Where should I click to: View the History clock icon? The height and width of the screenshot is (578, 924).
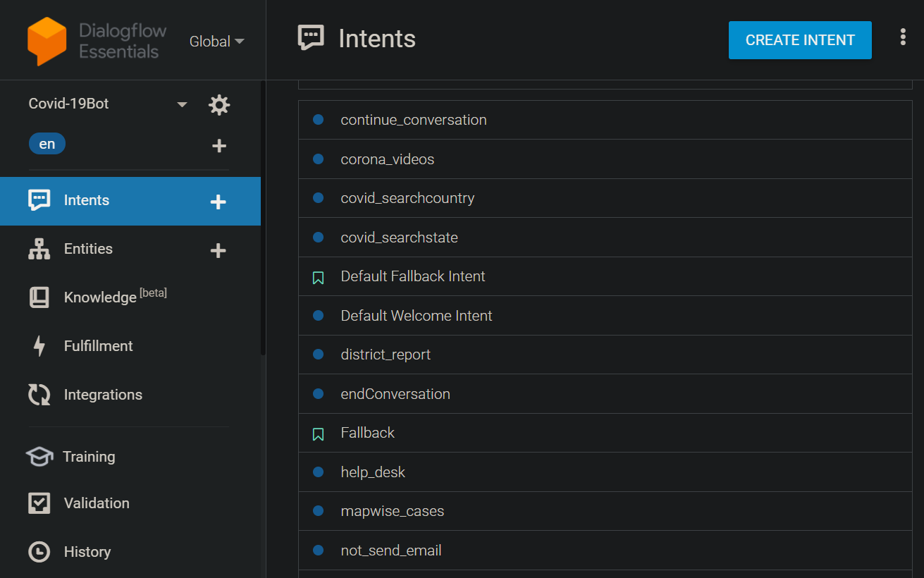(x=41, y=551)
